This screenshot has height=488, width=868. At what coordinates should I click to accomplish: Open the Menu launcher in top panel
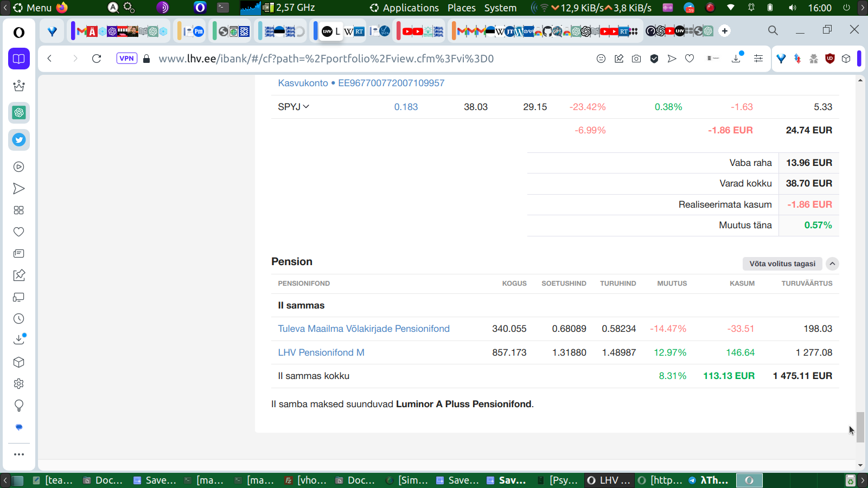click(x=33, y=8)
